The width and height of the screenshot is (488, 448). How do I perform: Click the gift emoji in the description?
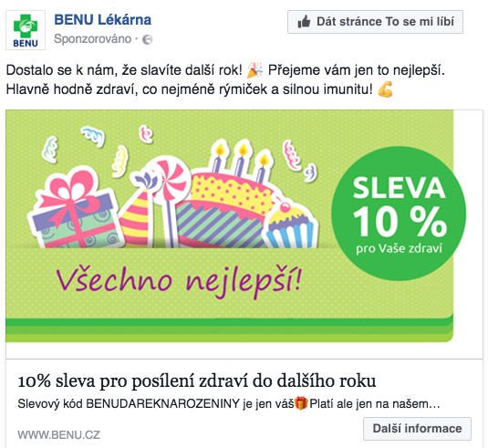tap(301, 403)
